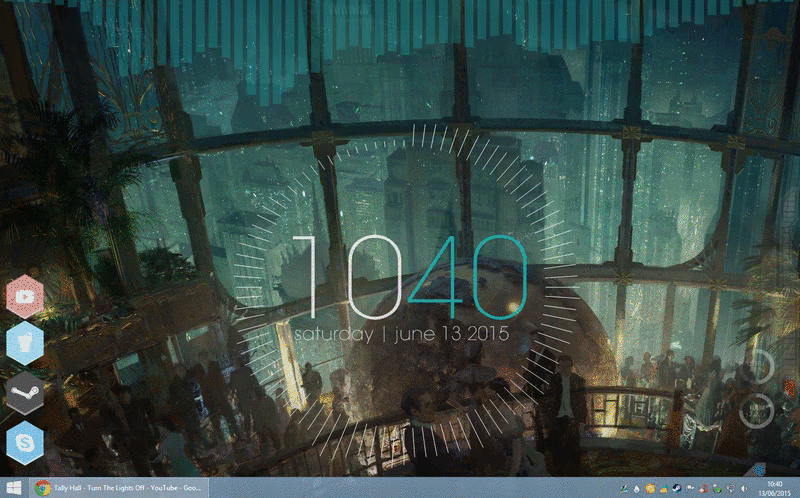Image resolution: width=800 pixels, height=498 pixels.
Task: Click the upper circular meter gauge
Action: click(757, 366)
